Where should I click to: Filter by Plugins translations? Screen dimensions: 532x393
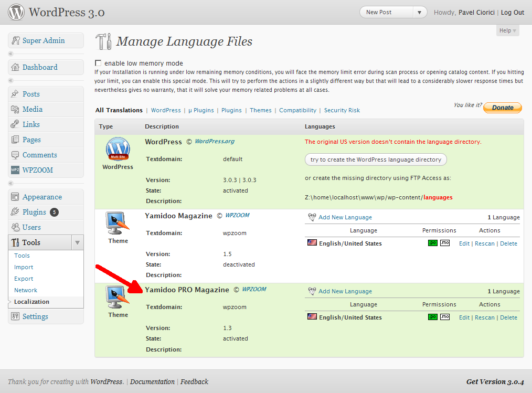point(231,110)
